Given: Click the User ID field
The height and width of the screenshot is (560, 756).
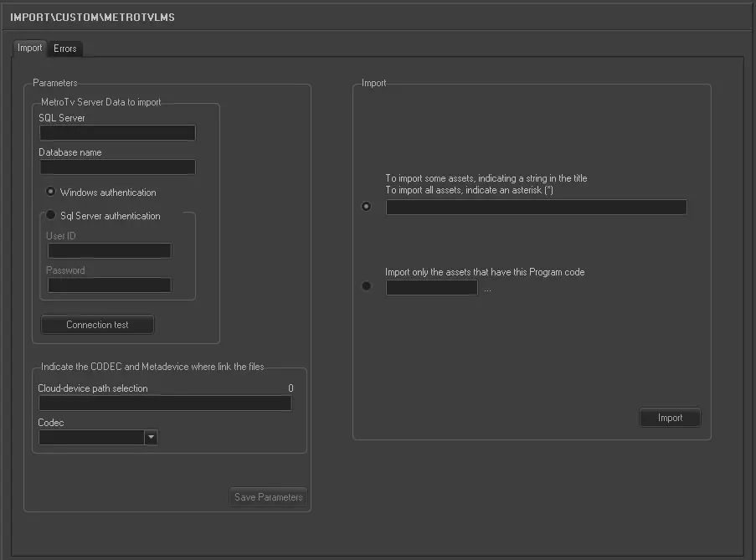Looking at the screenshot, I should (x=110, y=250).
